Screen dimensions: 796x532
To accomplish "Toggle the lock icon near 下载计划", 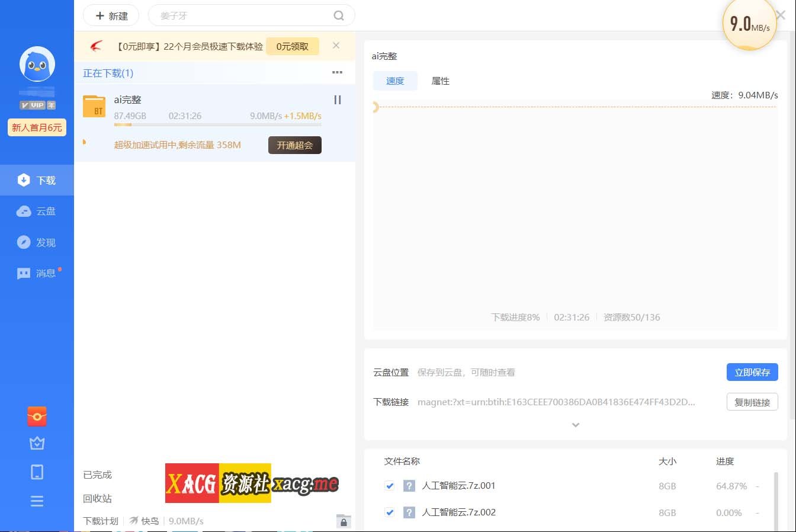I will pos(344,522).
